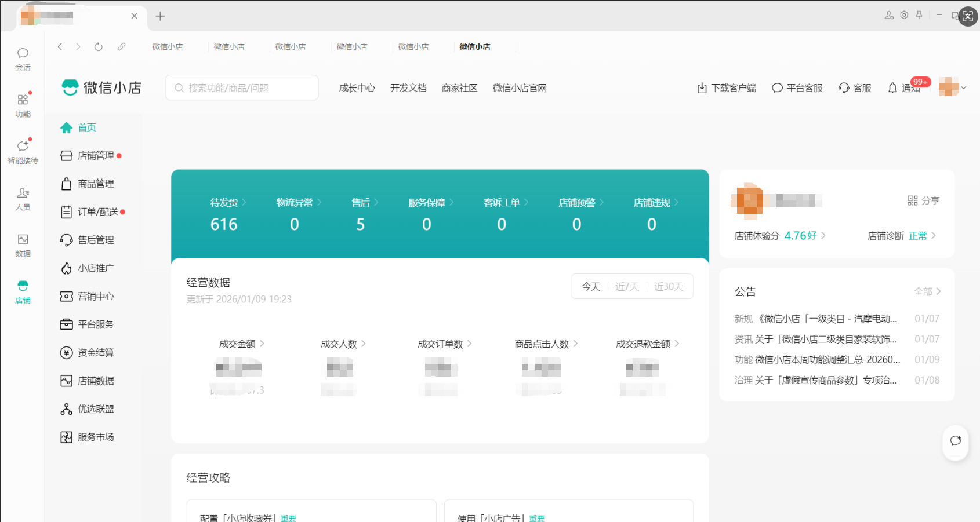980x522 pixels.
Task: Expand 待发货 pending shipment details
Action: (x=228, y=203)
